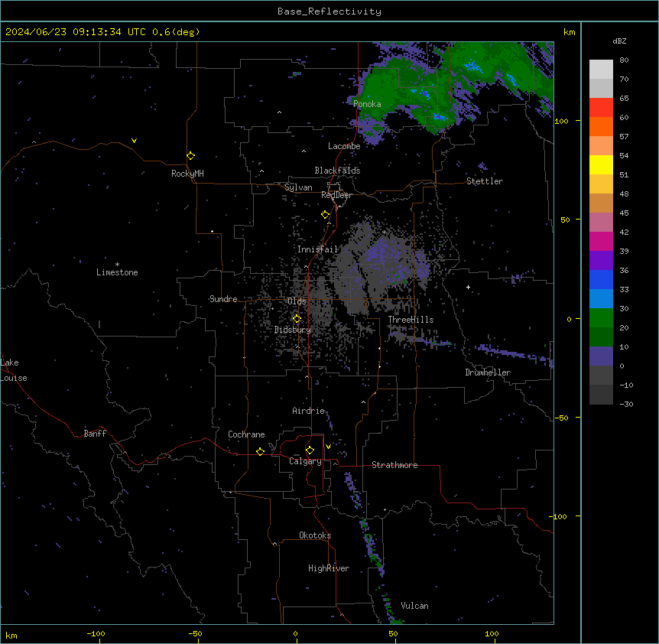This screenshot has height=644, width=659.
Task: Select the Lacombe town label
Action: [344, 146]
